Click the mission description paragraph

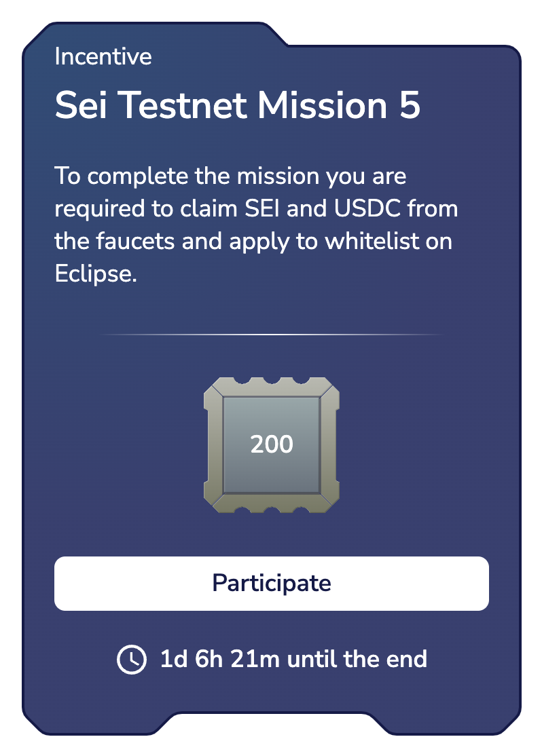pos(256,225)
